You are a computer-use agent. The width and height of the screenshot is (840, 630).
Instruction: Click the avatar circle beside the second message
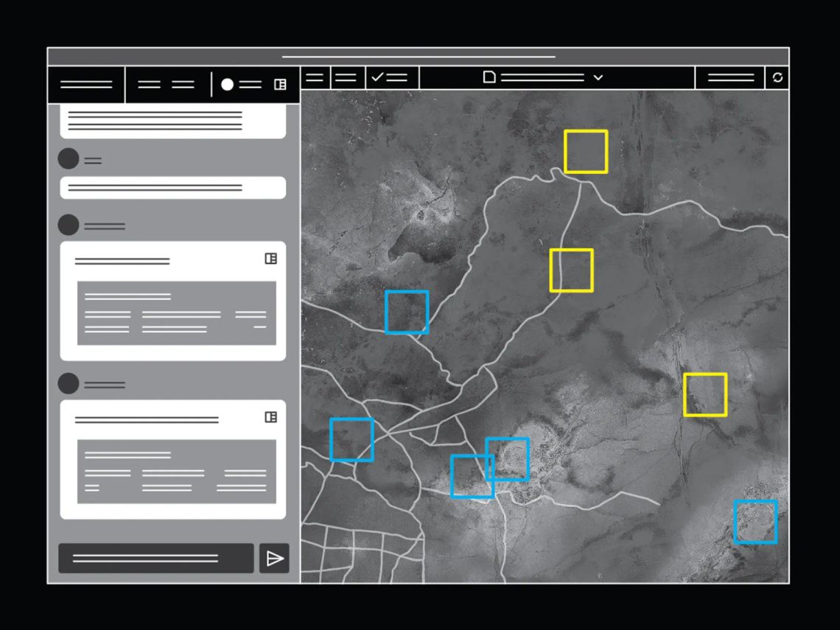[68, 225]
